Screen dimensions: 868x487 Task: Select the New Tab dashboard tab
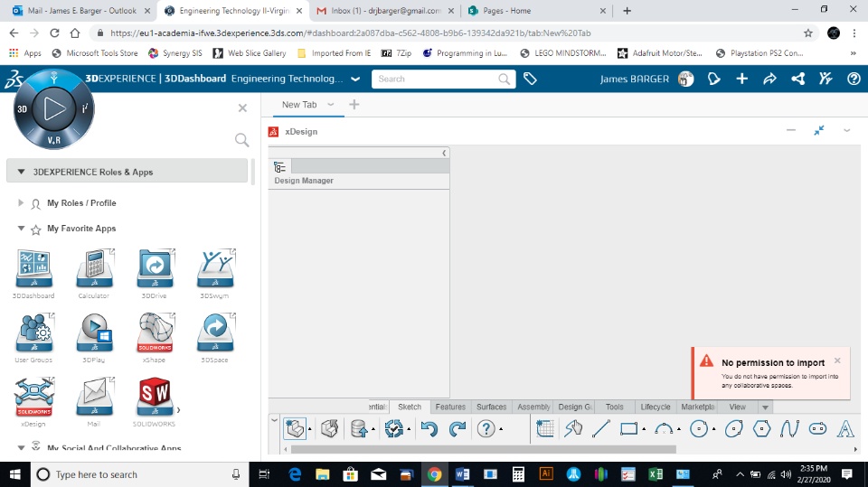pyautogui.click(x=299, y=105)
